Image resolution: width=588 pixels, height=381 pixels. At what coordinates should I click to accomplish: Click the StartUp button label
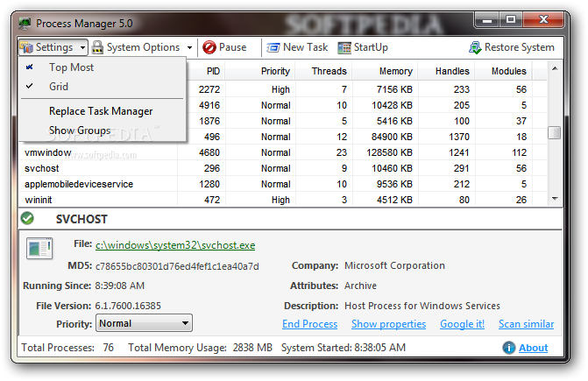pyautogui.click(x=371, y=47)
